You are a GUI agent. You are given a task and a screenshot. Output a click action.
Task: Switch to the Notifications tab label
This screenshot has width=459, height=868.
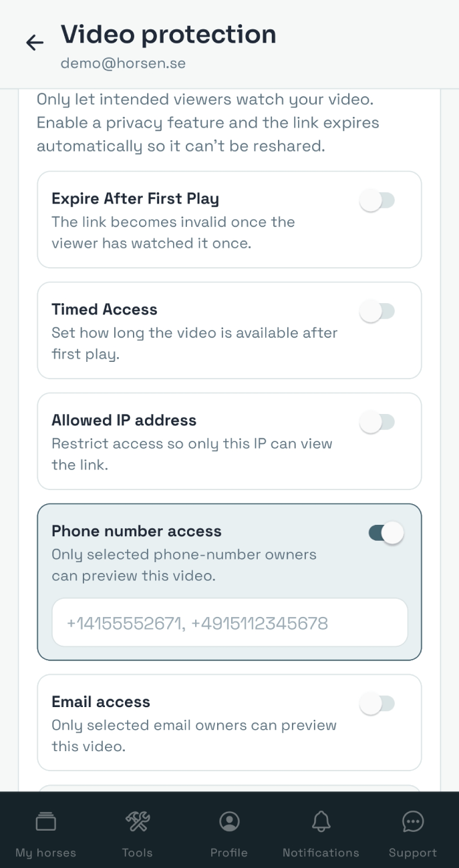[x=321, y=853]
